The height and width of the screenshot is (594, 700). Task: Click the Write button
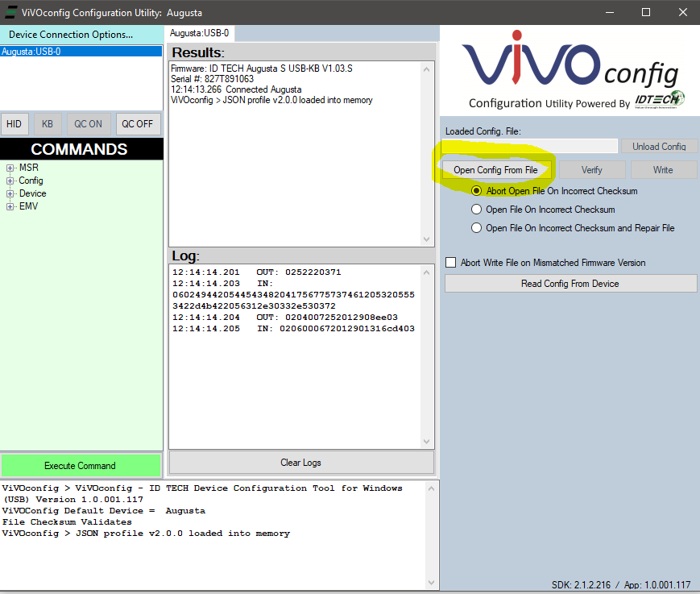coord(663,170)
